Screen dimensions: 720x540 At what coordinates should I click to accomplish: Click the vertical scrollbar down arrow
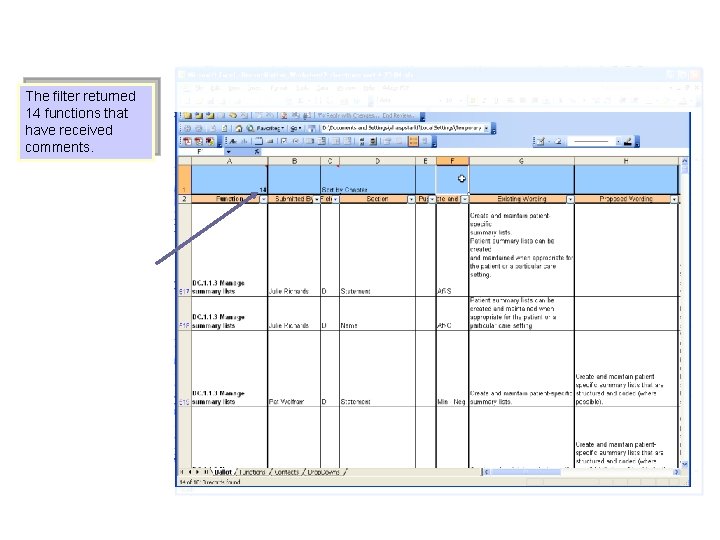click(685, 464)
